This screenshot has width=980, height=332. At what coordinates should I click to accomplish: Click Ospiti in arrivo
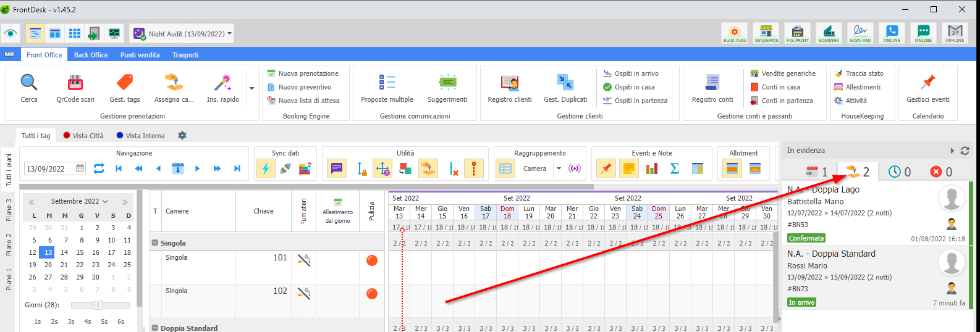(x=631, y=73)
